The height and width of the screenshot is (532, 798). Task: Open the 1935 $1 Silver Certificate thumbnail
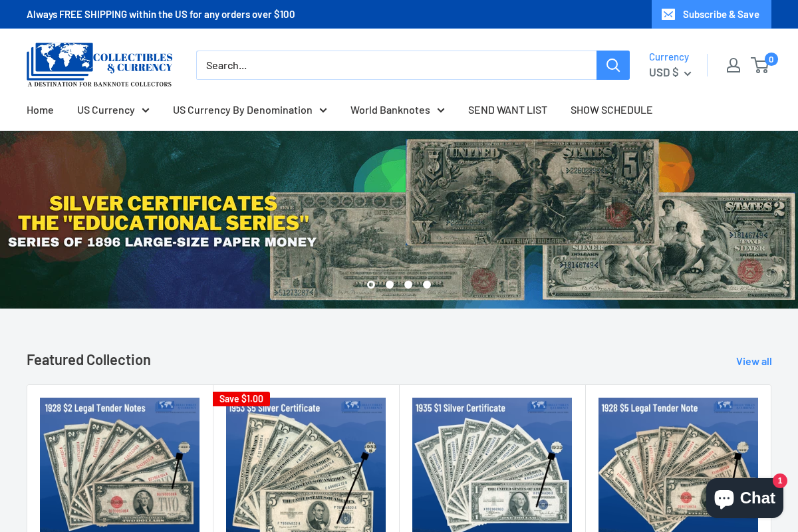pos(491,465)
